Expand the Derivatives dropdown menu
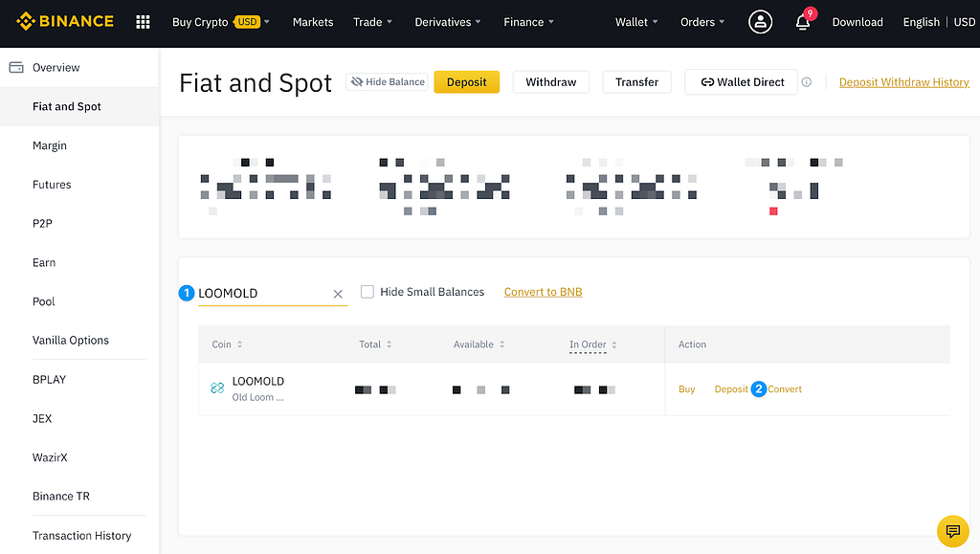Image resolution: width=980 pixels, height=554 pixels. pyautogui.click(x=447, y=22)
